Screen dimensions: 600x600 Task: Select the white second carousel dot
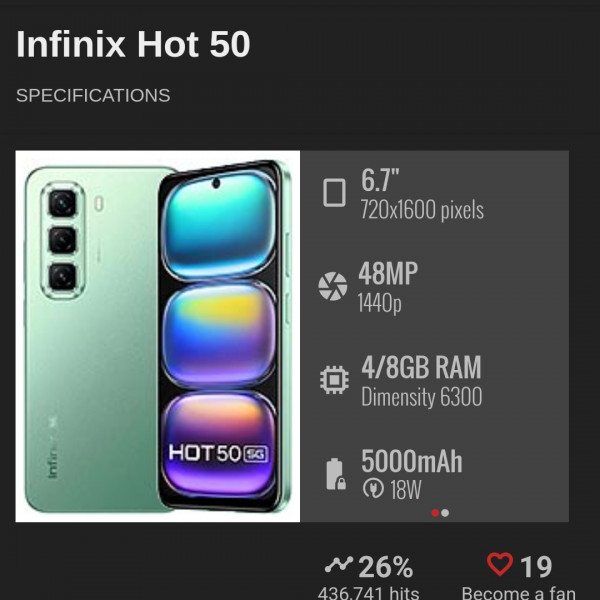pos(445,513)
